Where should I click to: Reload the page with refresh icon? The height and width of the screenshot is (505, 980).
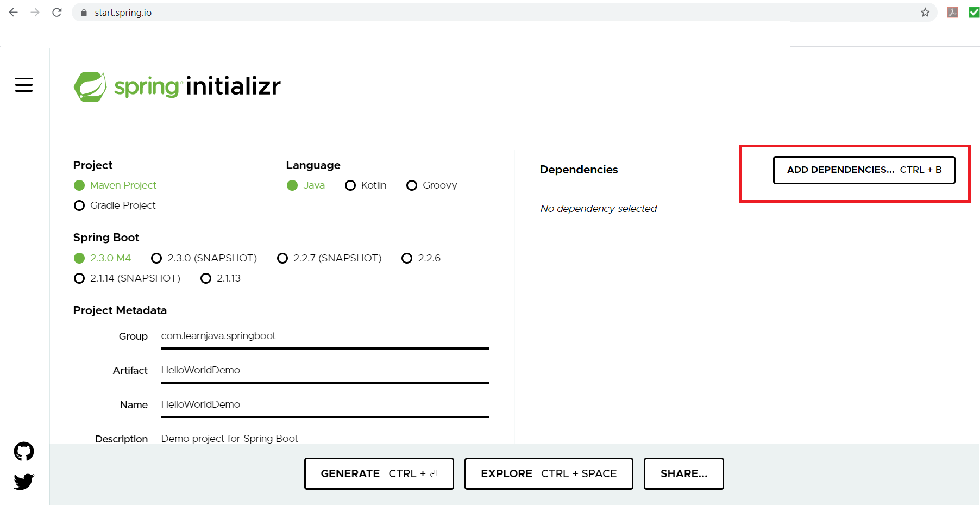coord(57,12)
